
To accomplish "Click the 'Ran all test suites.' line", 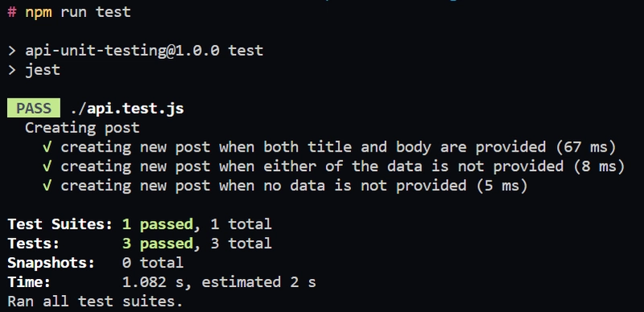I will pos(95,302).
